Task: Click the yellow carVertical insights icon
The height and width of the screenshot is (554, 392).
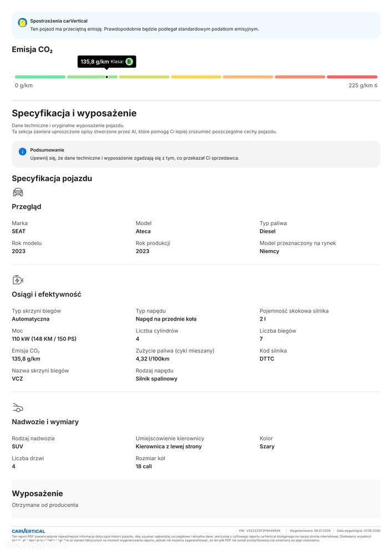Action: 22,23
